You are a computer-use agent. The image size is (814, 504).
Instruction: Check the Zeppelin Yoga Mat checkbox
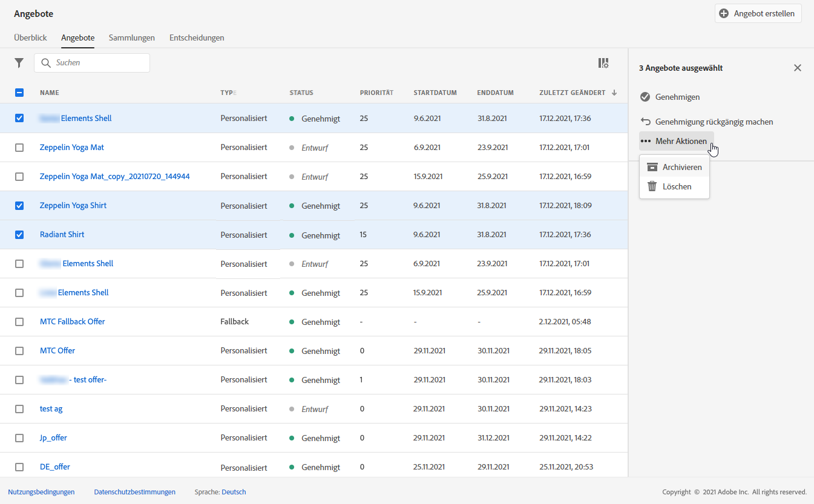19,147
